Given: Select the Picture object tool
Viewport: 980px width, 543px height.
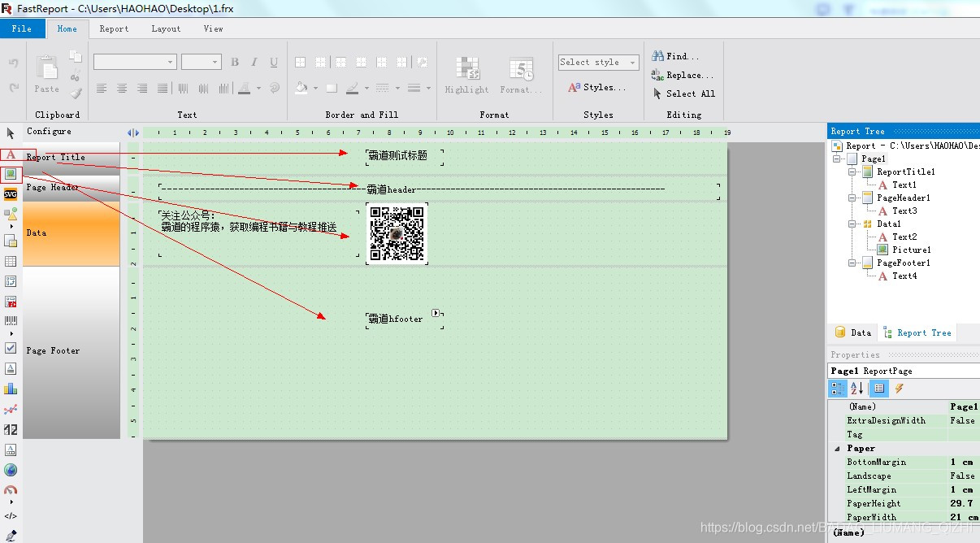Looking at the screenshot, I should point(11,173).
